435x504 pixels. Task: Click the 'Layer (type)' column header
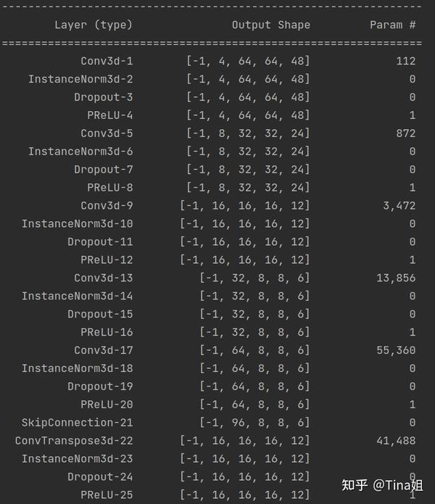click(94, 25)
